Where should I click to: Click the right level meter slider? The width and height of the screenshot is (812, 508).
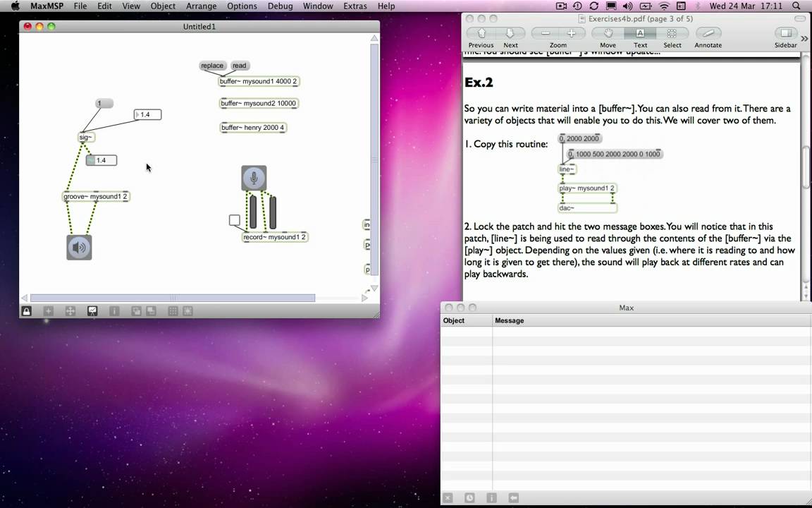tap(273, 212)
